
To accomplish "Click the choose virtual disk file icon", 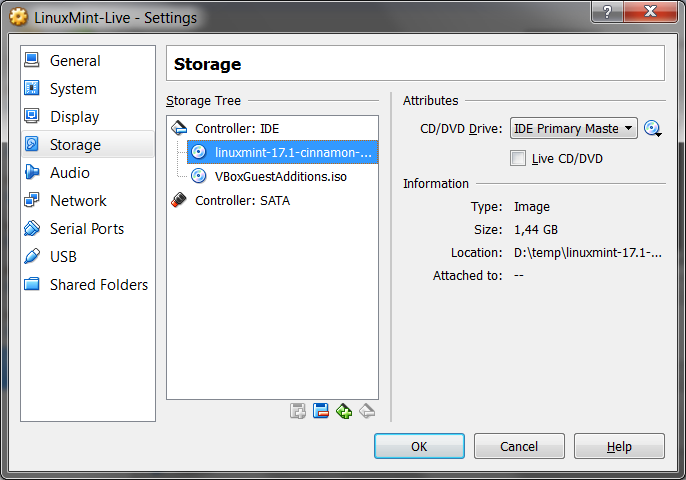I will tap(653, 129).
